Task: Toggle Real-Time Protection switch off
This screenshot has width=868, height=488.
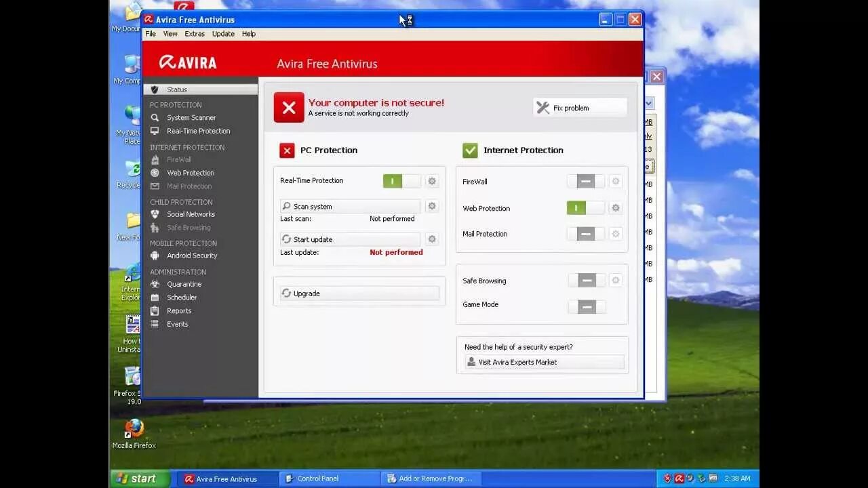Action: pyautogui.click(x=401, y=181)
